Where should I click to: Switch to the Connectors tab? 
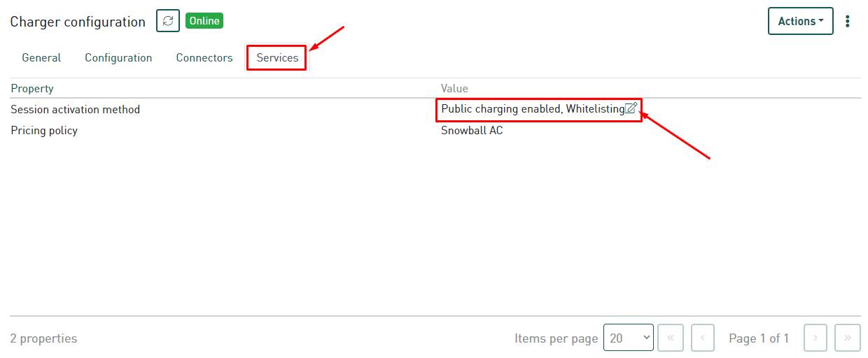pyautogui.click(x=204, y=57)
